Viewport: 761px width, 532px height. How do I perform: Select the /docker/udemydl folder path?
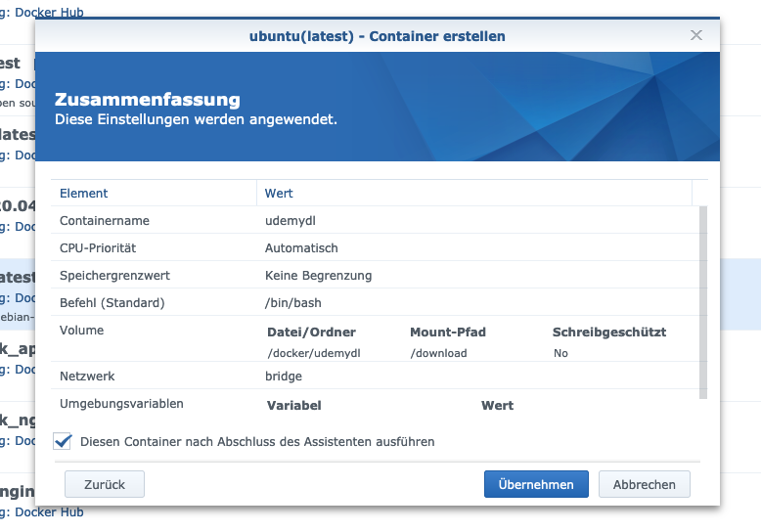pyautogui.click(x=314, y=353)
